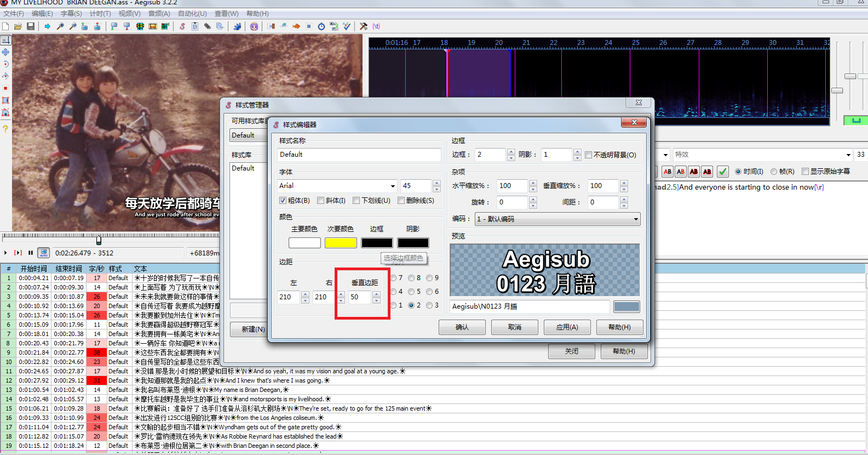Confirm the style with 确认 button
The width and height of the screenshot is (868, 455).
tap(462, 327)
